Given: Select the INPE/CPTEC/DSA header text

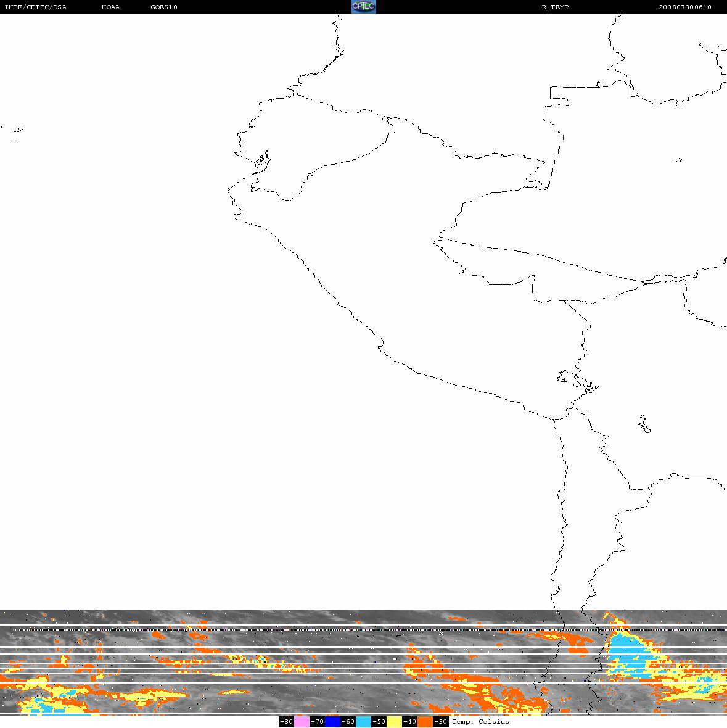Looking at the screenshot, I should 35,7.
